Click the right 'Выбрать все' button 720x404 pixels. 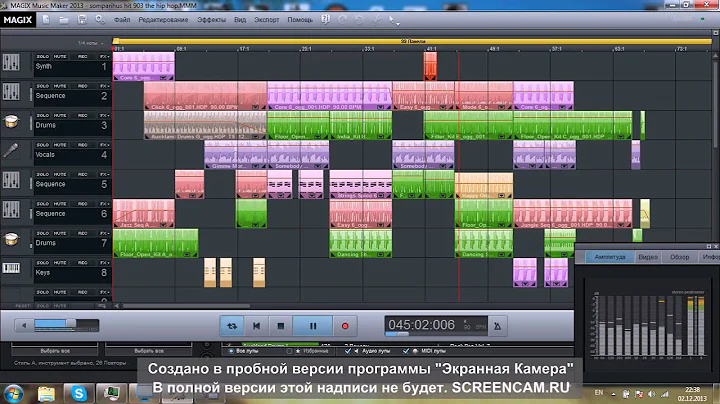pyautogui.click(x=149, y=351)
